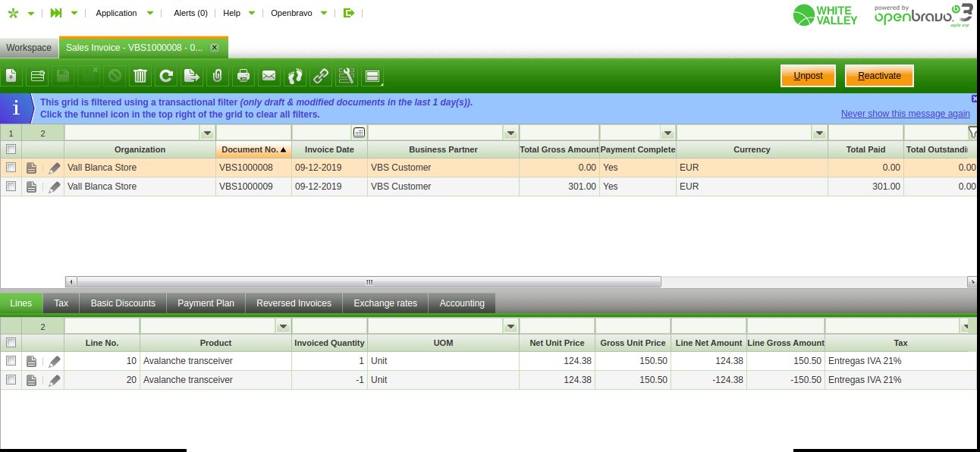Click the Reactivate button
Viewport: 980px width, 452px height.
pyautogui.click(x=879, y=76)
